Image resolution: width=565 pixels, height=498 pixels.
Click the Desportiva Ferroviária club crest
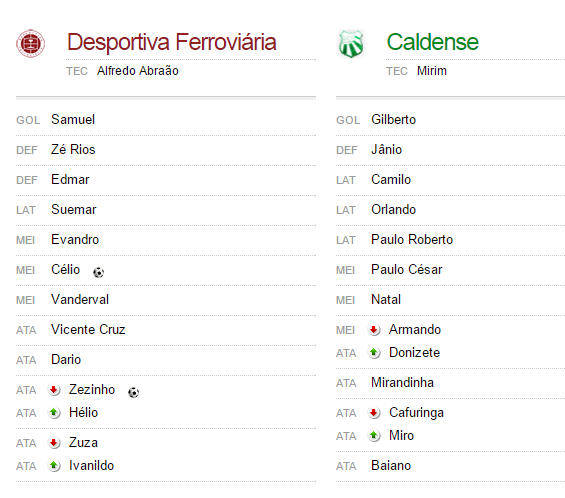(31, 44)
